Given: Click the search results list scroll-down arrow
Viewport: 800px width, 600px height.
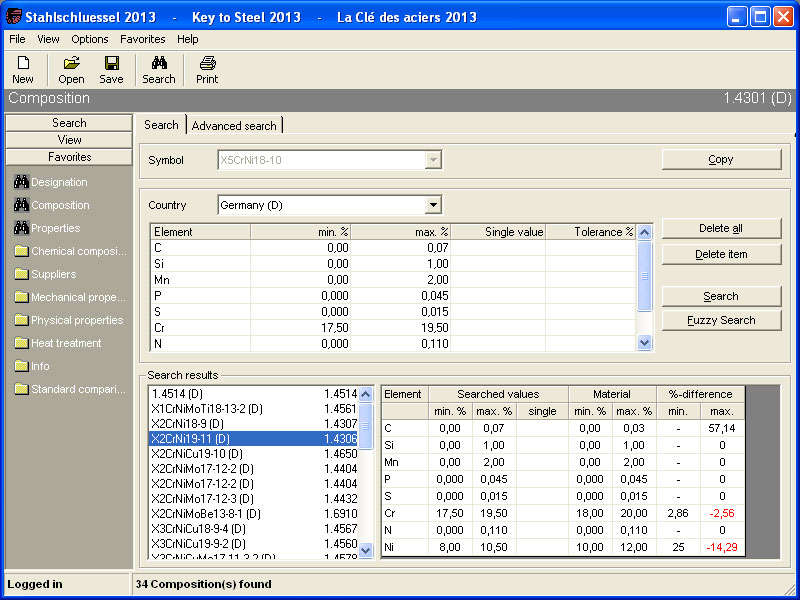Looking at the screenshot, I should (366, 549).
